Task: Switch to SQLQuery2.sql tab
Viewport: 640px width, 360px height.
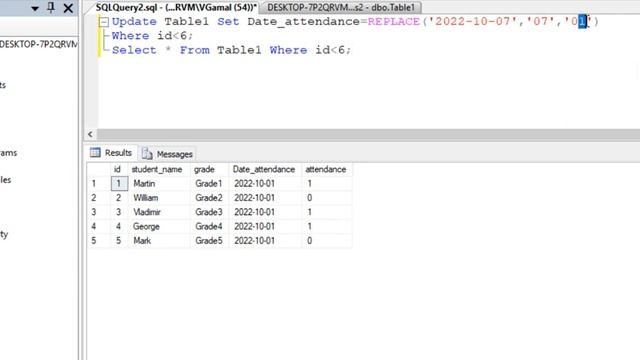Action: point(176,7)
